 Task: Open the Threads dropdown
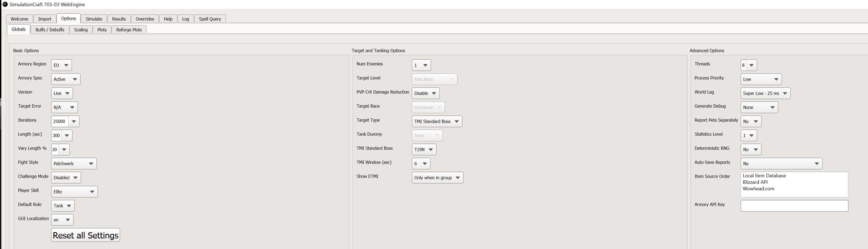[x=748, y=65]
